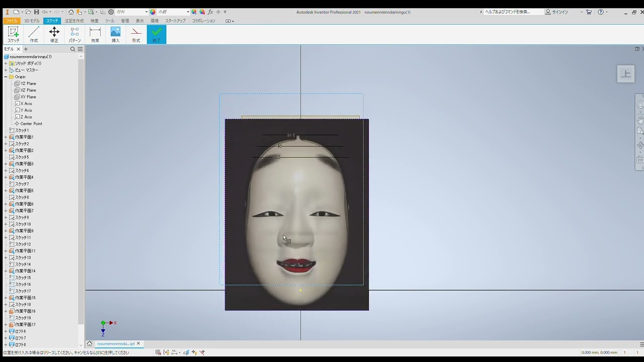Screen dimensions: 644x362
Task: Undo the last action
Action: pos(45,12)
